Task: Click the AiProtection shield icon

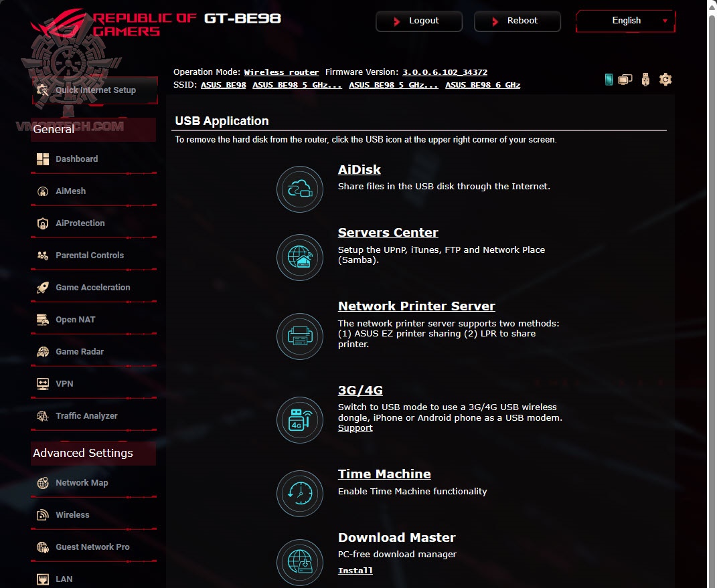Action: click(x=43, y=223)
